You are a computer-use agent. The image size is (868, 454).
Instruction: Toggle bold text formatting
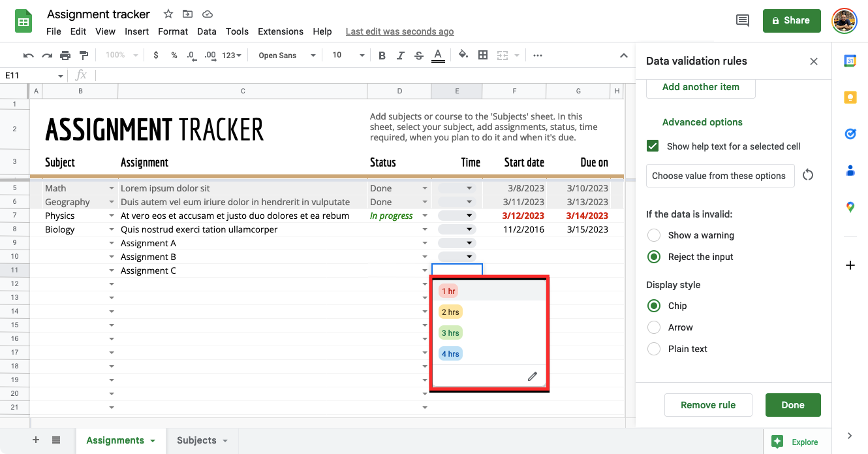tap(382, 56)
